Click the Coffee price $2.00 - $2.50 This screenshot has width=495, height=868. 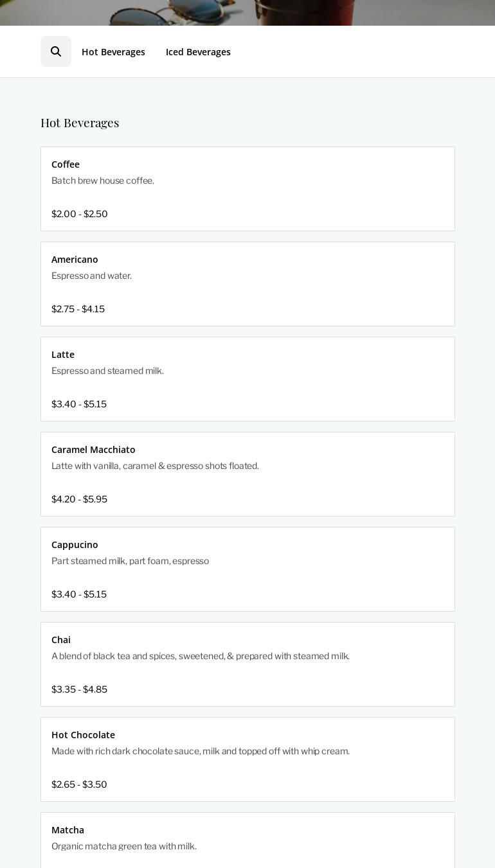pos(80,214)
